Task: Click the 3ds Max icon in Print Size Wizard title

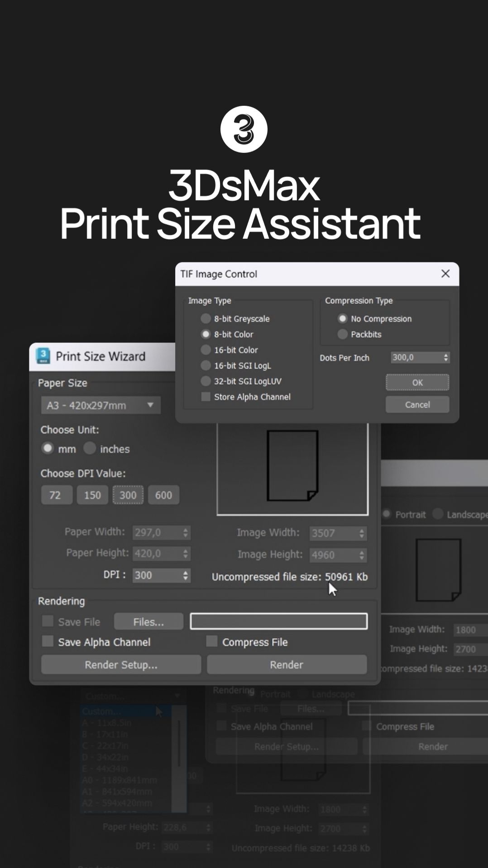Action: click(43, 356)
